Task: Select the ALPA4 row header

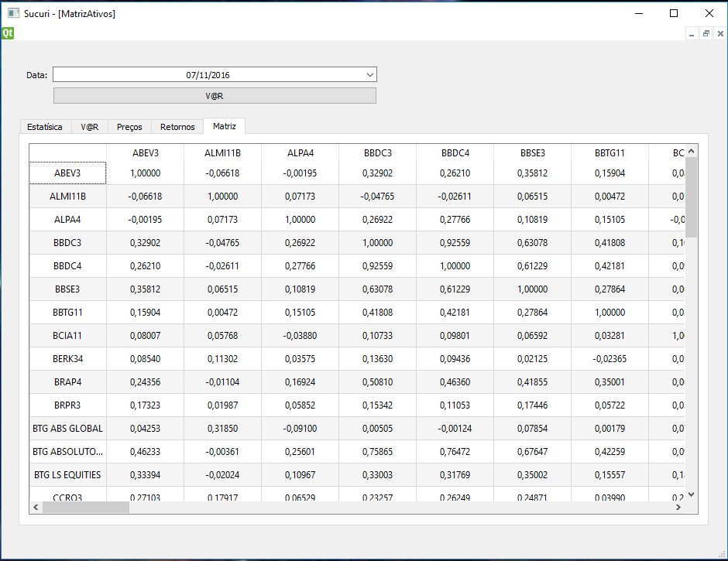Action: tap(68, 220)
